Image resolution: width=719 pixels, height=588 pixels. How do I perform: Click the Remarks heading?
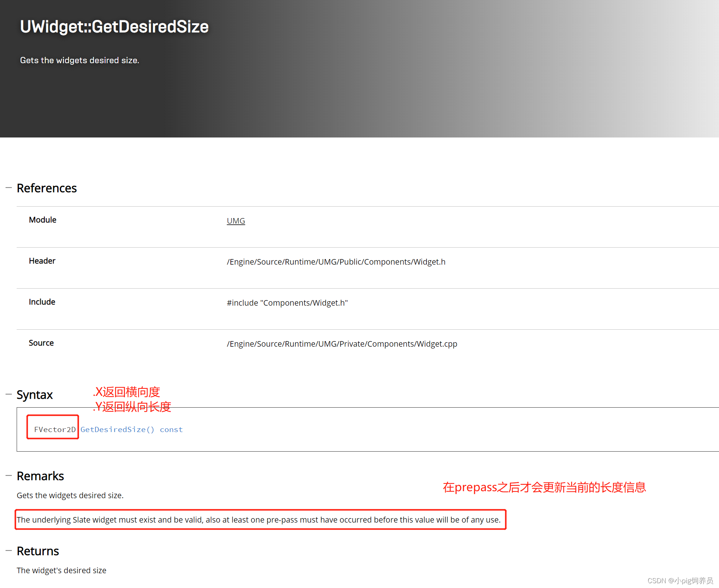tap(41, 476)
